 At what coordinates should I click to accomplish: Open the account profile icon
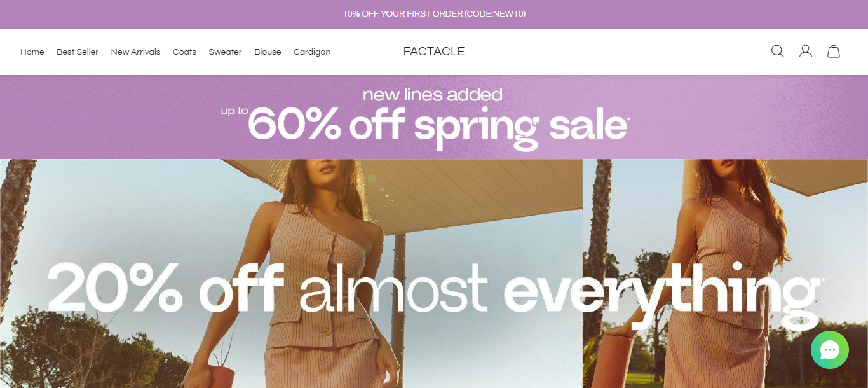[x=806, y=52]
